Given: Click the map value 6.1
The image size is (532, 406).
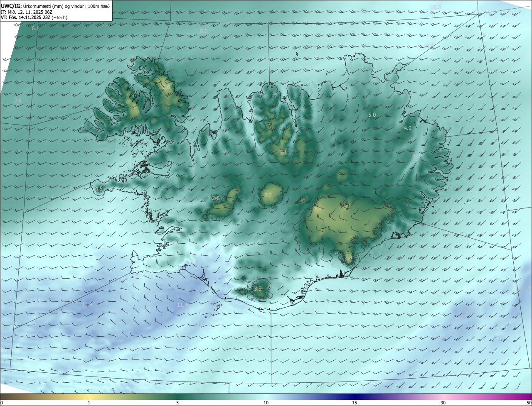Looking at the screenshot, I should (35, 29).
